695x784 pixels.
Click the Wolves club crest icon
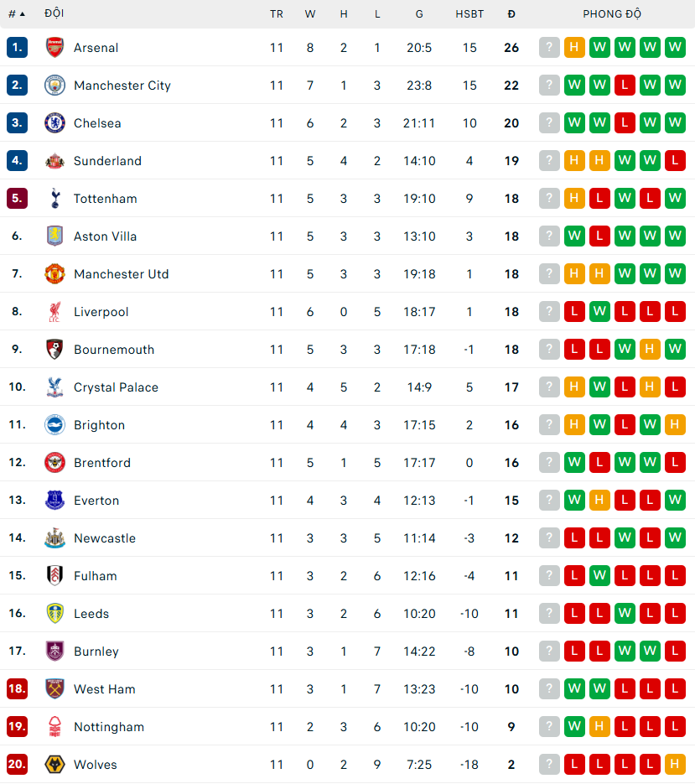pos(54,765)
